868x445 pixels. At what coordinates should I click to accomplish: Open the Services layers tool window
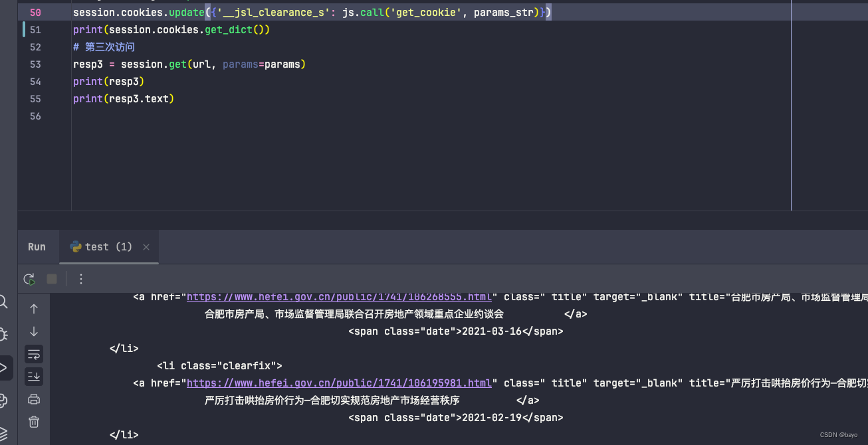[x=3, y=433]
